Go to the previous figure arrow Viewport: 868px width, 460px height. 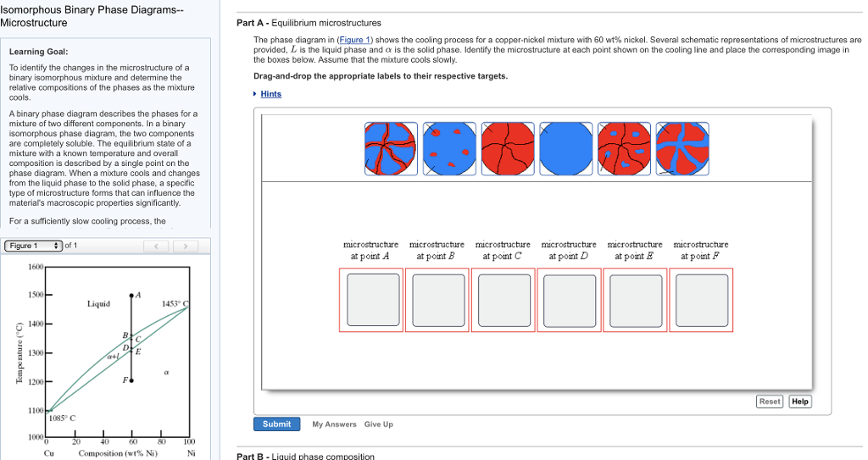click(158, 247)
